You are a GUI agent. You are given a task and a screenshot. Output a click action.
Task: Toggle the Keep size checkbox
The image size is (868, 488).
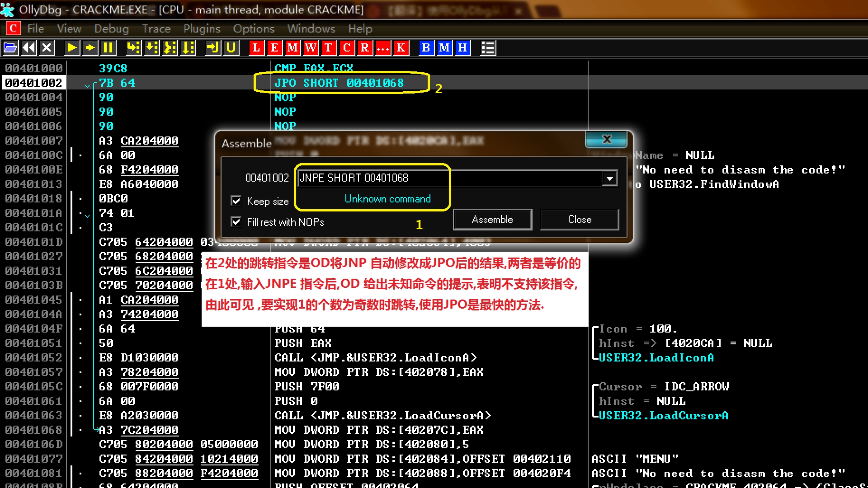pyautogui.click(x=236, y=201)
